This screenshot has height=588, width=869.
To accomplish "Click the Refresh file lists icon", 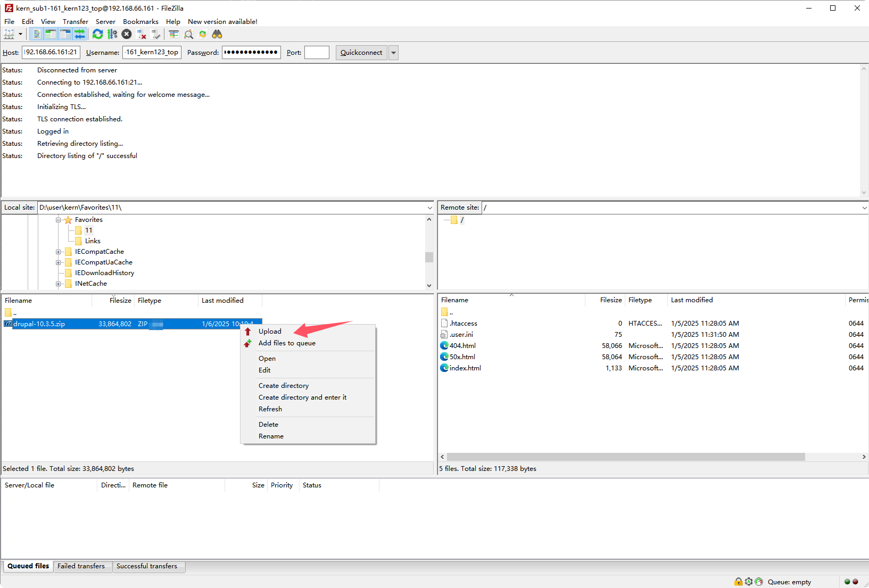I will click(97, 35).
